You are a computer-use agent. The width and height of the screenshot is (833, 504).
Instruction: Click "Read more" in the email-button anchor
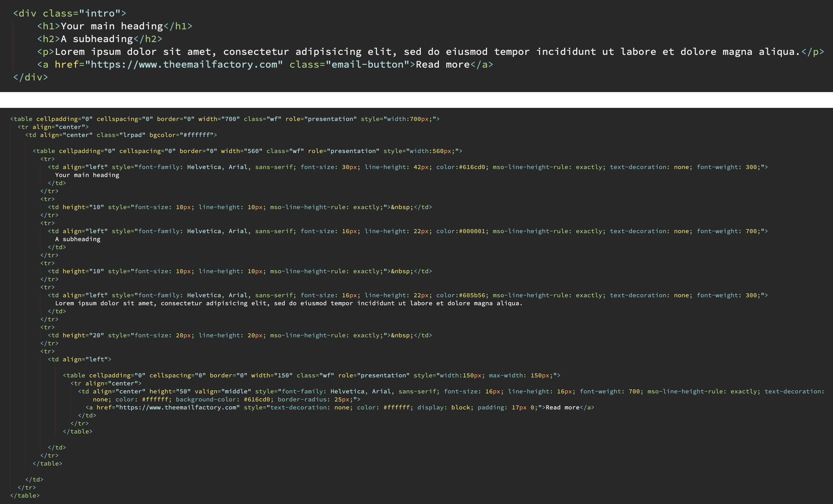pyautogui.click(x=443, y=64)
